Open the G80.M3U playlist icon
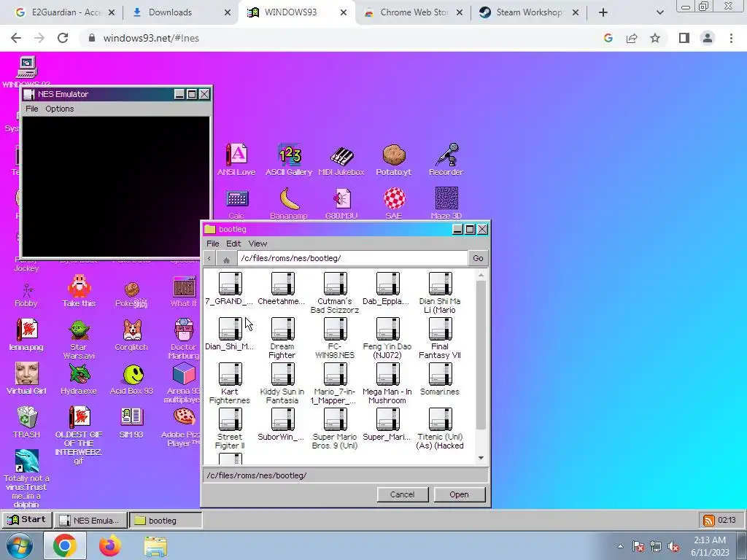 (x=341, y=203)
